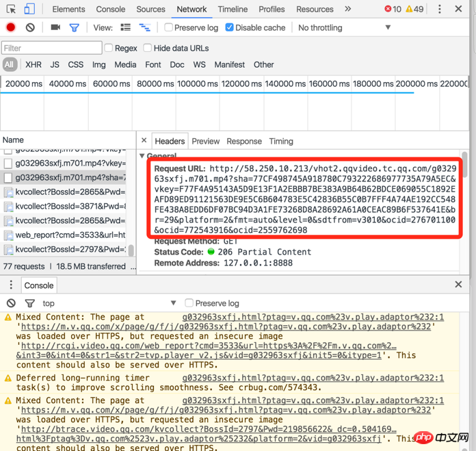The image size is (476, 451).
Task: Open errors count indicator showing 10
Action: click(x=393, y=9)
